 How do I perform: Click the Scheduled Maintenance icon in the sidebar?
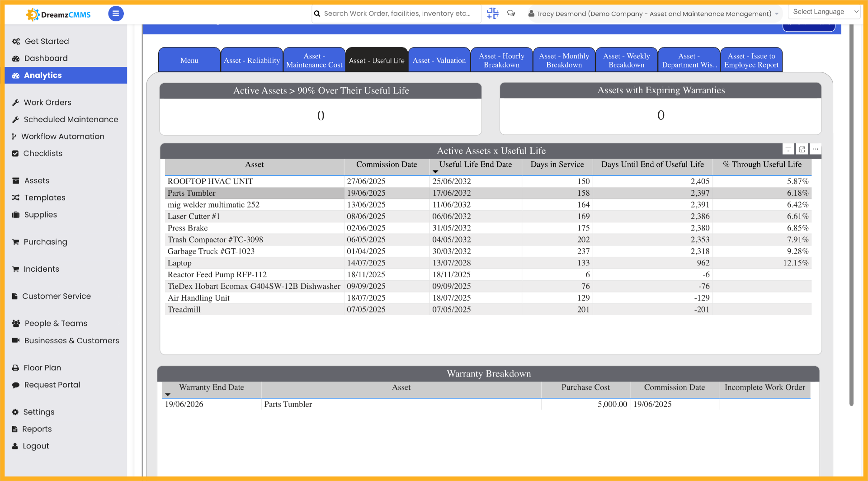(x=16, y=119)
